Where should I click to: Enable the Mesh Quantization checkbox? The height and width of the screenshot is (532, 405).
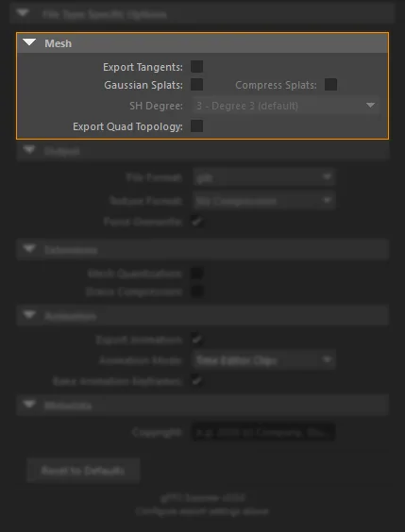point(196,274)
